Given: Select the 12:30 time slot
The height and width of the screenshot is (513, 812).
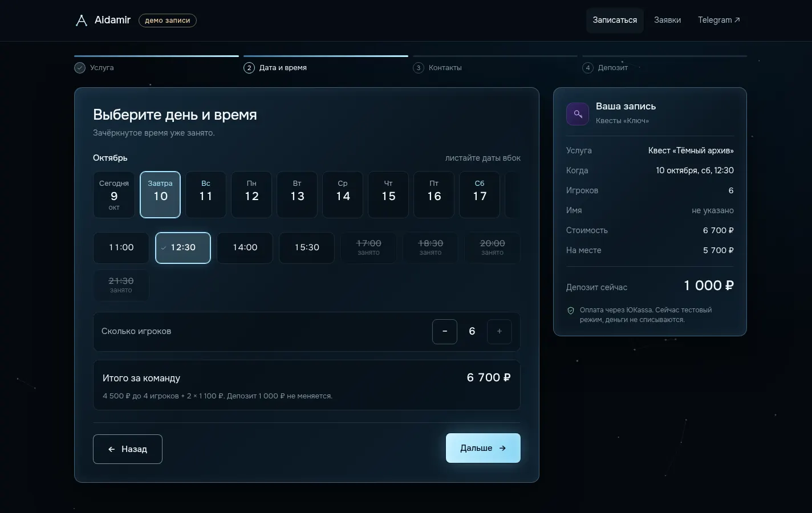Looking at the screenshot, I should [x=183, y=248].
